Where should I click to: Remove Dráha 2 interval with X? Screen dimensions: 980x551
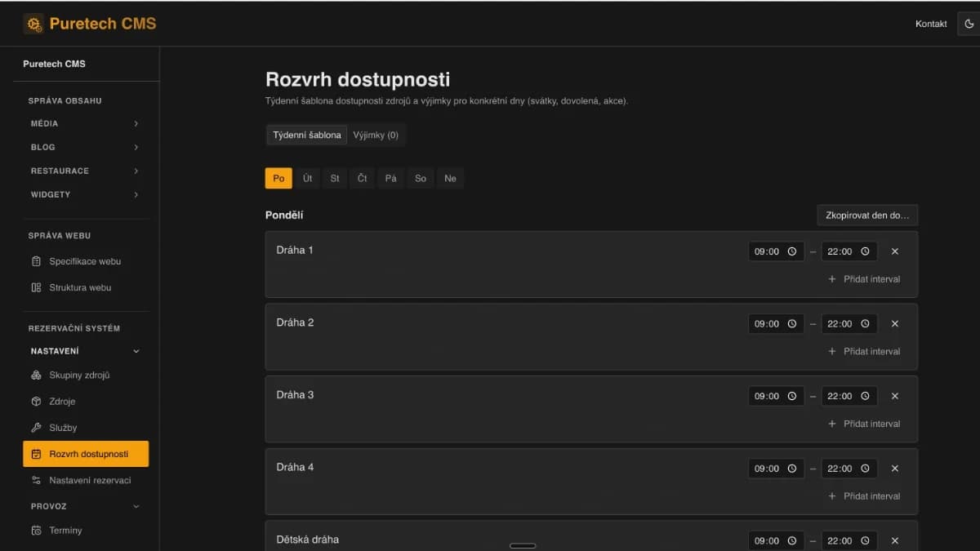coord(895,324)
